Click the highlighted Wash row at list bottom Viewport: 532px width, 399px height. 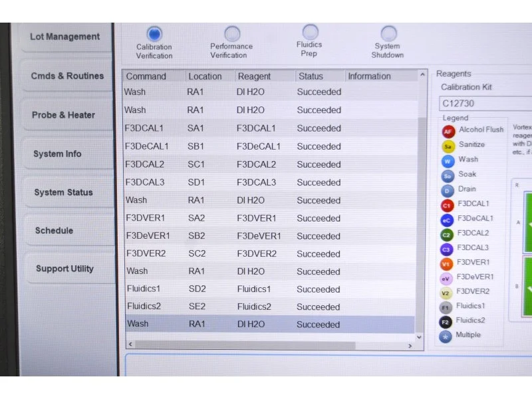271,324
